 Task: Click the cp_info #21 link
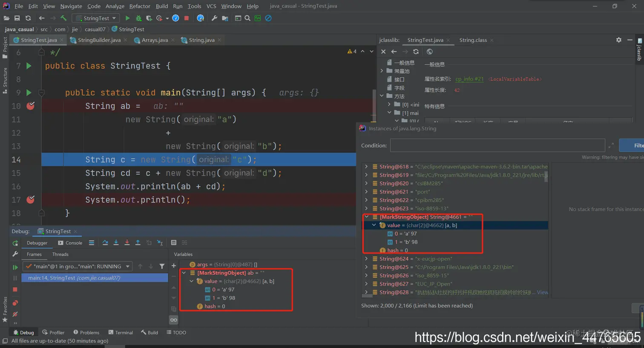click(x=469, y=79)
